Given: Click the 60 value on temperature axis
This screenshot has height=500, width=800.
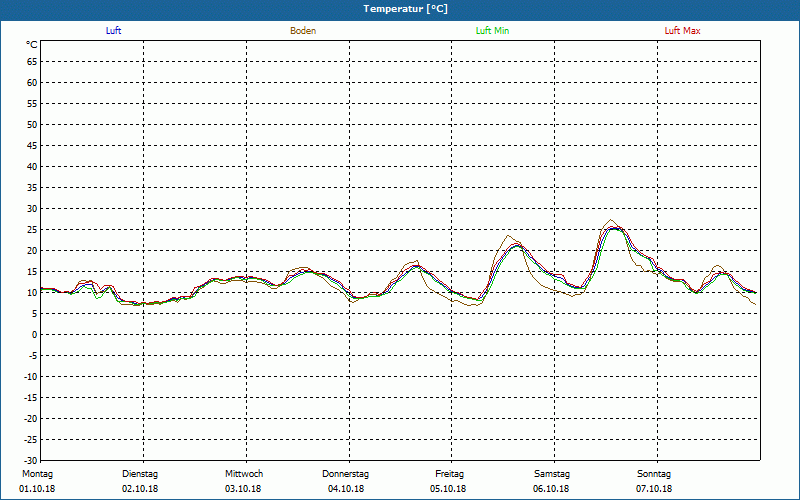Looking at the screenshot, I should 32,83.
